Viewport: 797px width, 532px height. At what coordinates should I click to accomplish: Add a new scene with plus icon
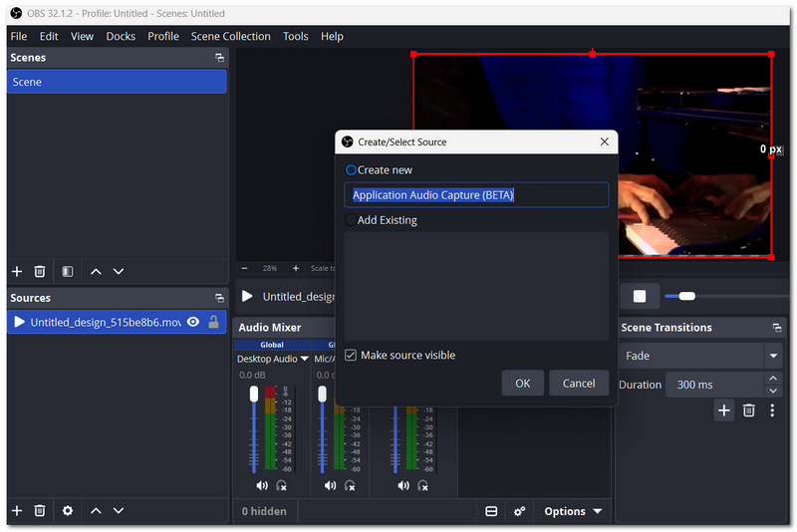point(17,271)
